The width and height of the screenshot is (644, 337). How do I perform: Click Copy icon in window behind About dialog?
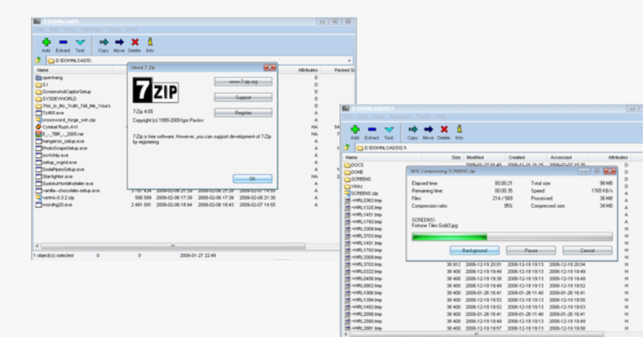pos(104,42)
